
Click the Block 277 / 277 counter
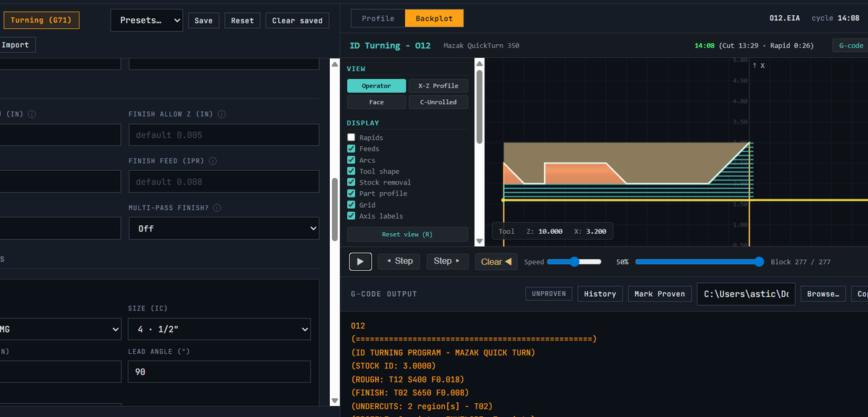(801, 262)
